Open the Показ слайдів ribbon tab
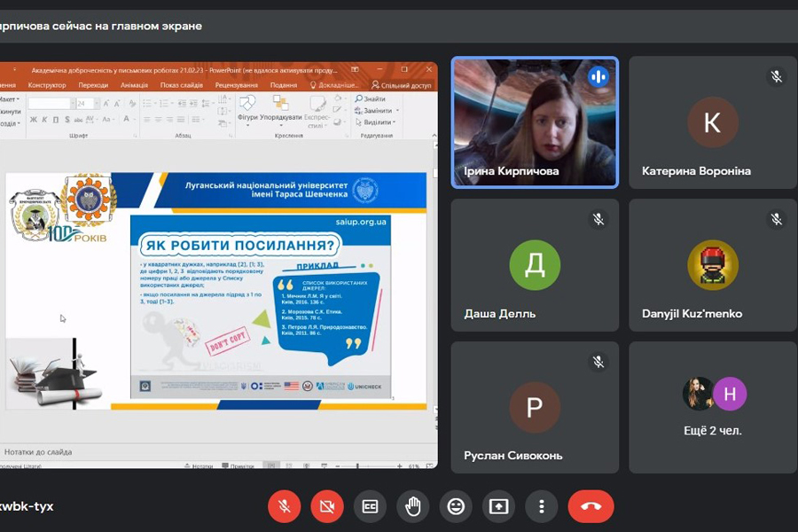 (182, 85)
